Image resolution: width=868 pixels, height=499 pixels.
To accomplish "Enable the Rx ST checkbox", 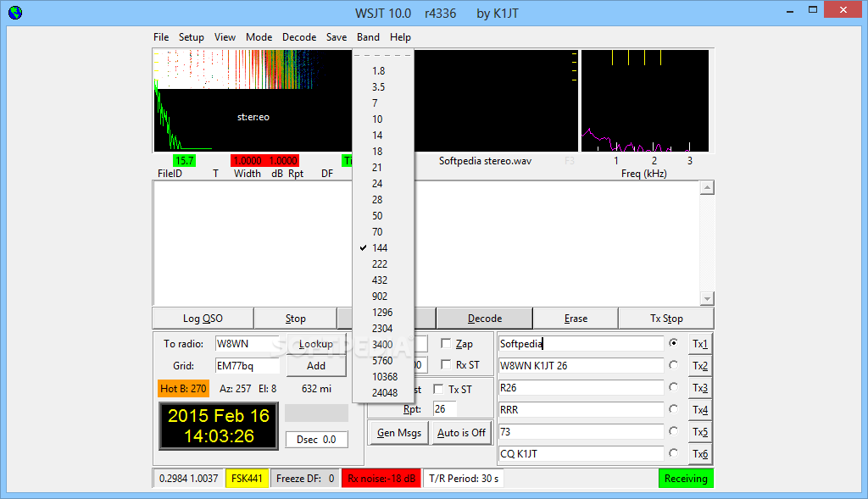I will point(446,364).
